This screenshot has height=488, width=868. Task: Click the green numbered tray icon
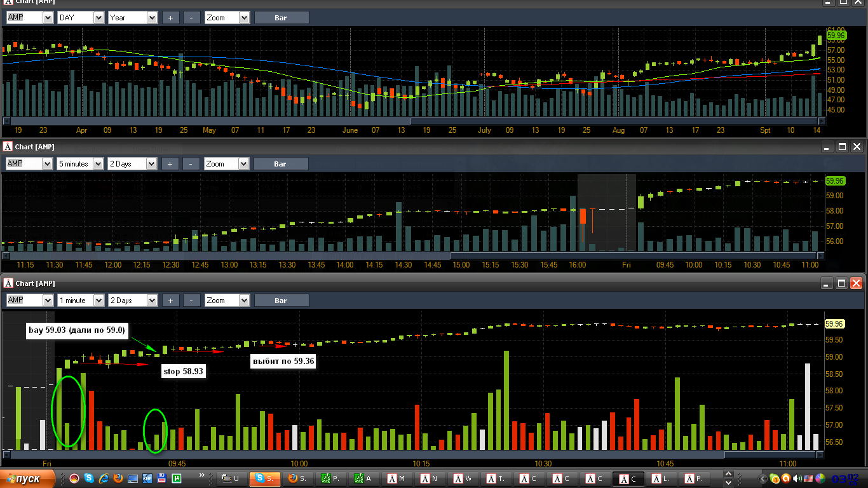coord(774,478)
